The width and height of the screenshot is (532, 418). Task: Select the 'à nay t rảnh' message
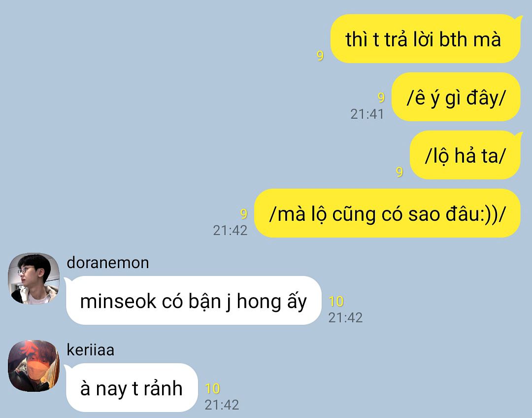(132, 388)
